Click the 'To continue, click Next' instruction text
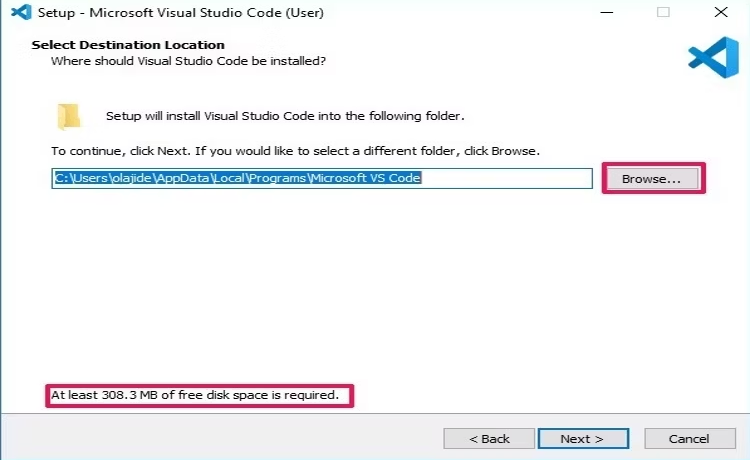This screenshot has width=750, height=460. pyautogui.click(x=296, y=151)
